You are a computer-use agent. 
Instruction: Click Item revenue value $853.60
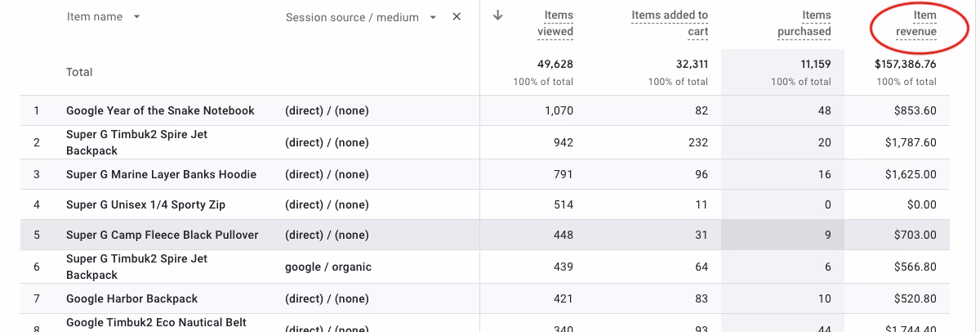pos(915,110)
